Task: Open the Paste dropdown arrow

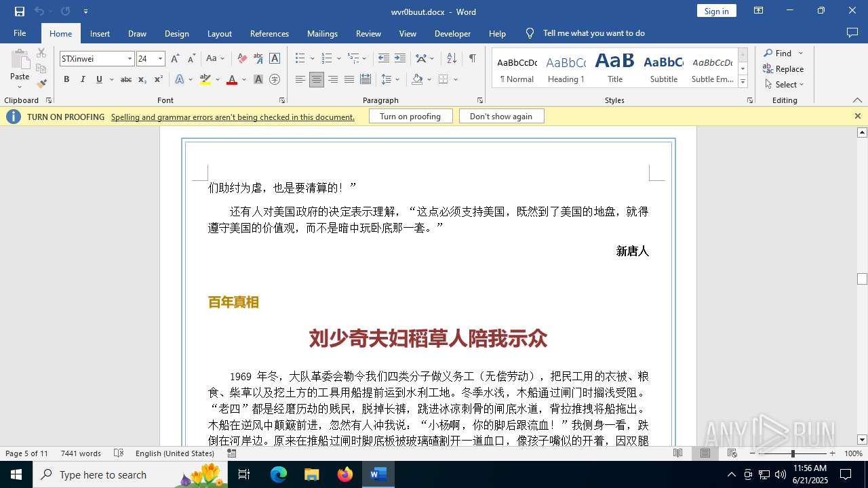Action: pos(20,86)
